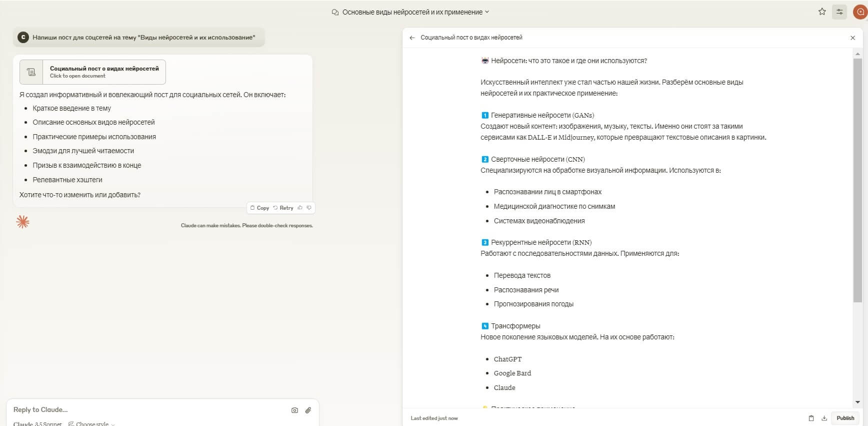
Task: Give the response a thumbs up
Action: [300, 208]
